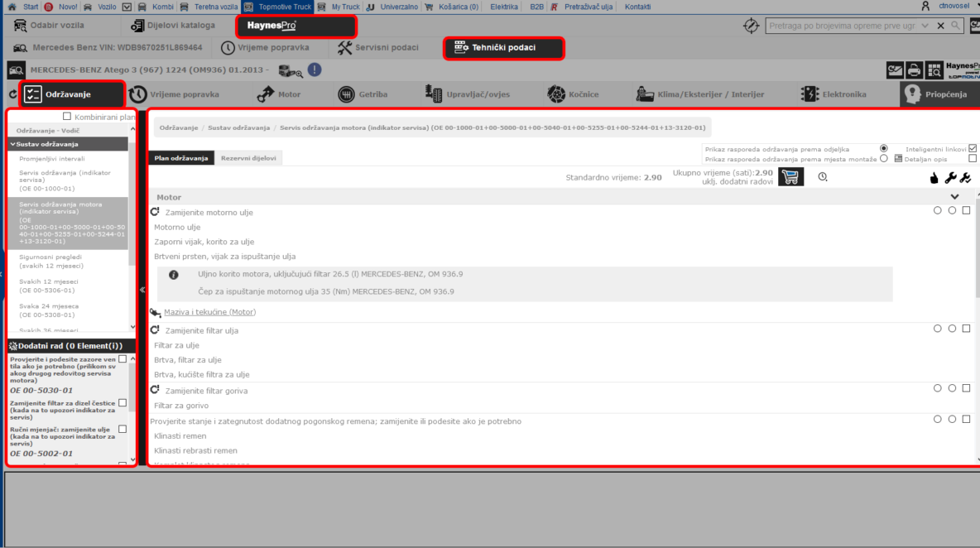Open the Start home icon
The height and width of the screenshot is (548, 980).
[x=12, y=7]
